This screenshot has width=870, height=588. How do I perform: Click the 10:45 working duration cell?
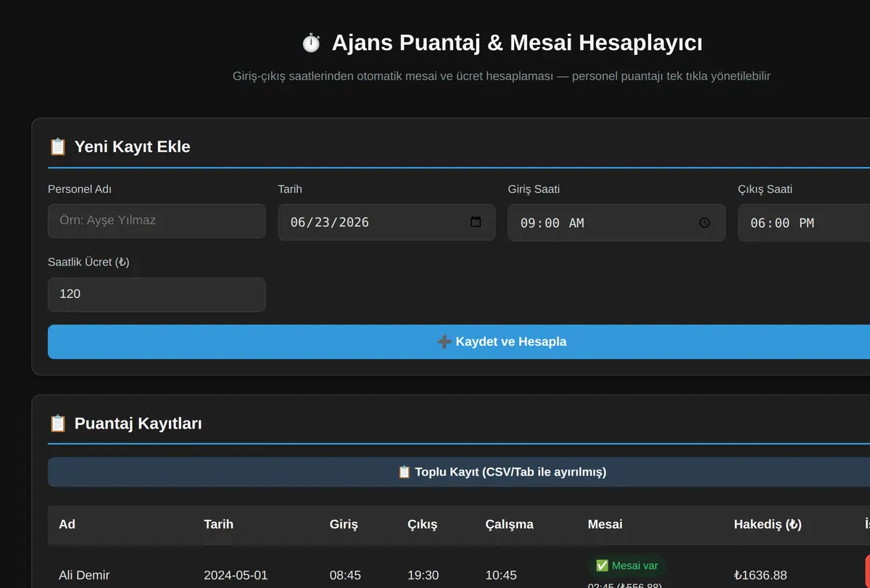coord(501,575)
